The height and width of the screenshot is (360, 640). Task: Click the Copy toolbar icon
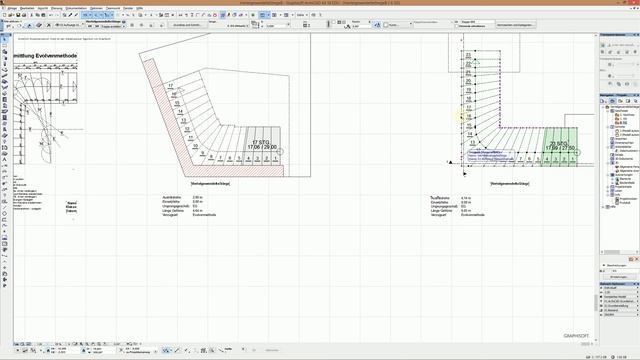tap(37, 15)
